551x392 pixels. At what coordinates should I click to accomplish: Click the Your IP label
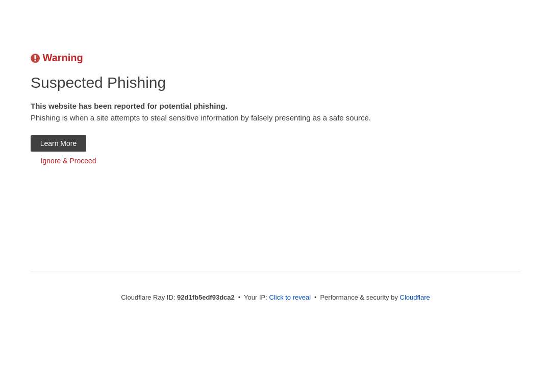[256, 298]
